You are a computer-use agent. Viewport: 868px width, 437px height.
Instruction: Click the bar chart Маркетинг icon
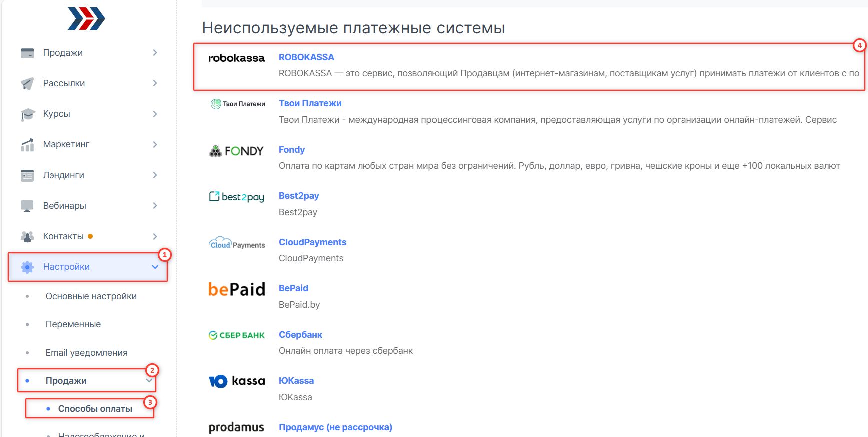tap(27, 145)
